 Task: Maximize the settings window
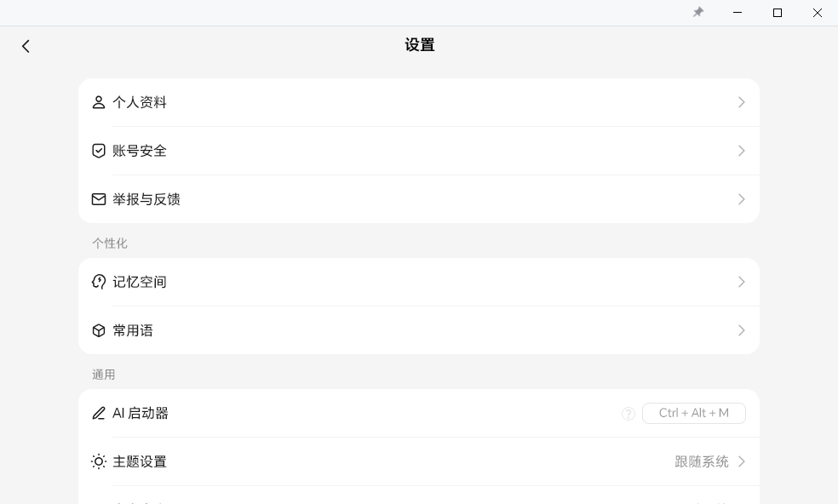(x=778, y=13)
